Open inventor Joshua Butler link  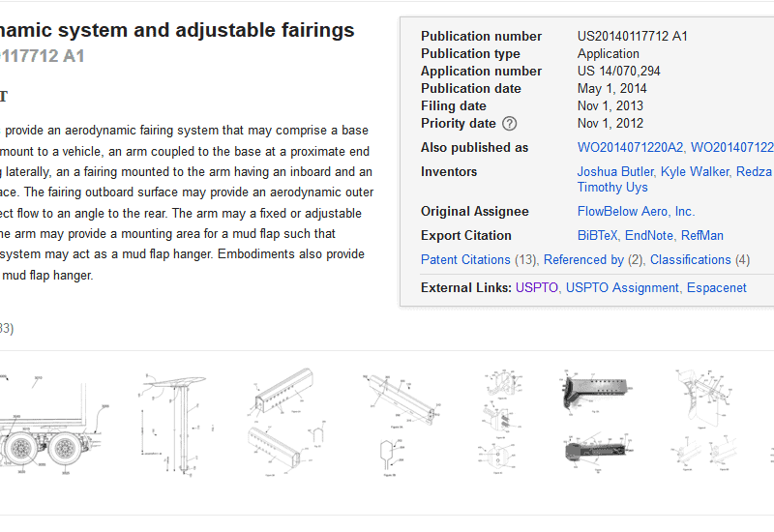coord(615,172)
